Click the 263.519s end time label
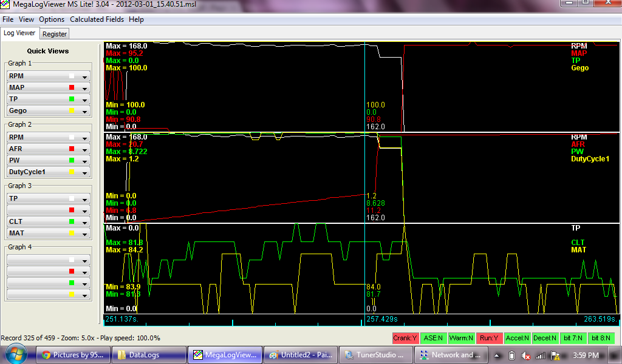The image size is (622, 364). [601, 319]
